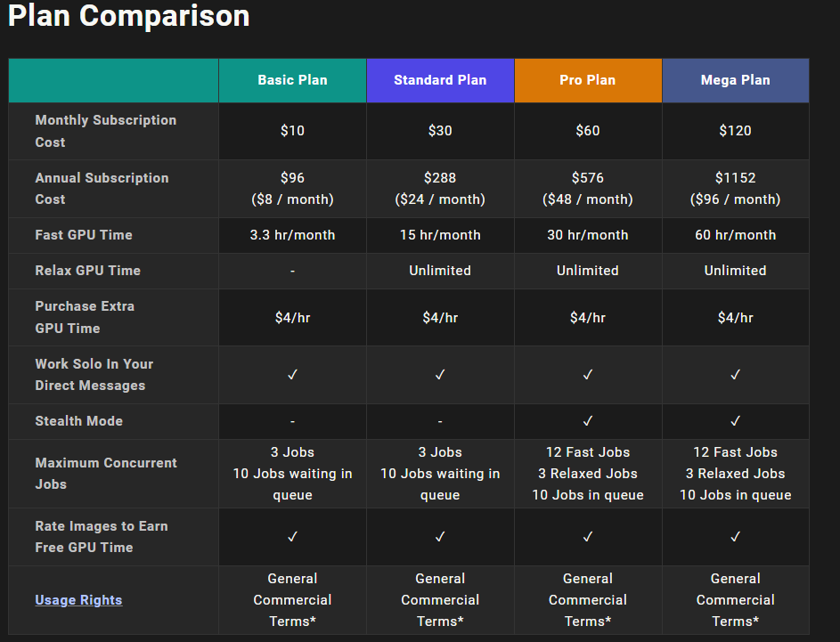The height and width of the screenshot is (642, 840).
Task: Click the Rate Images checkmark under Pro Plan
Action: [588, 537]
